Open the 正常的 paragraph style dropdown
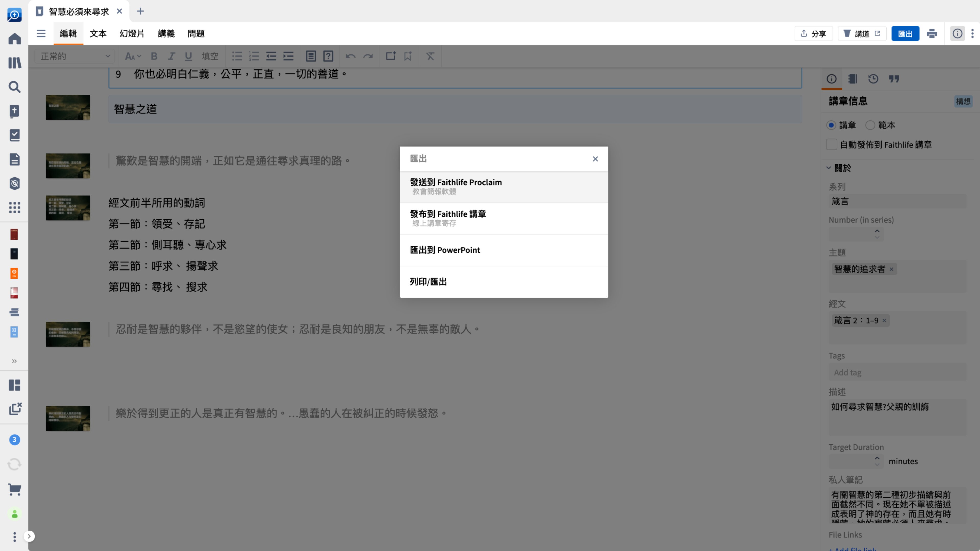The image size is (980, 551). [x=75, y=56]
